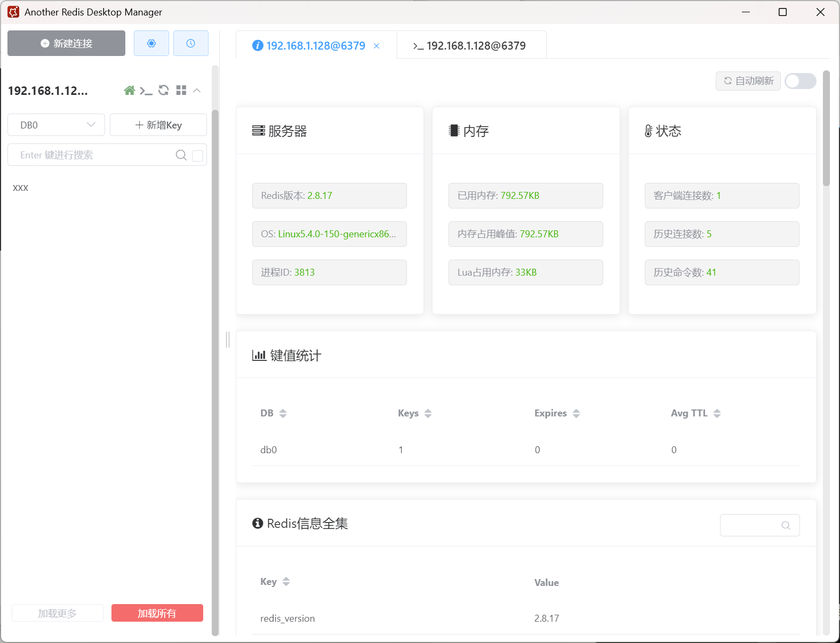Click the 2.8.17 value in Redis info table
The image size is (840, 643).
[547, 618]
